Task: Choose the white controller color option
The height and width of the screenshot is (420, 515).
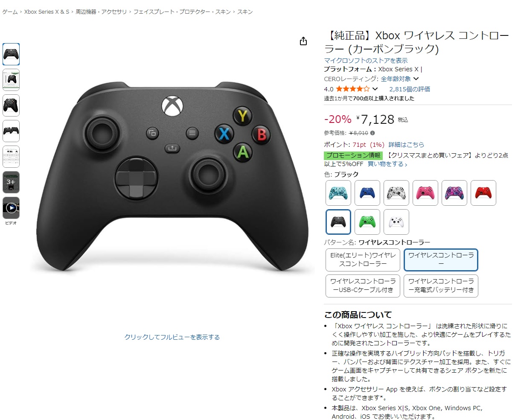Action: pyautogui.click(x=396, y=222)
